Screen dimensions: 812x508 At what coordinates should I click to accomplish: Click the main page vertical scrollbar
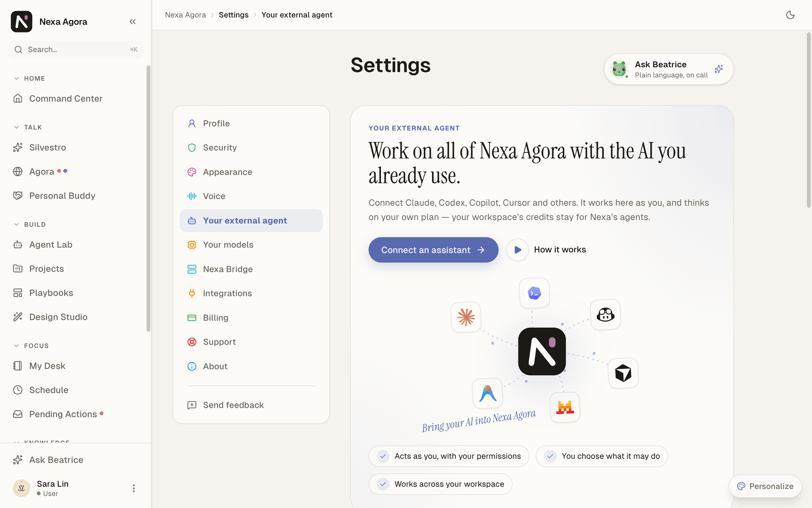click(x=809, y=120)
